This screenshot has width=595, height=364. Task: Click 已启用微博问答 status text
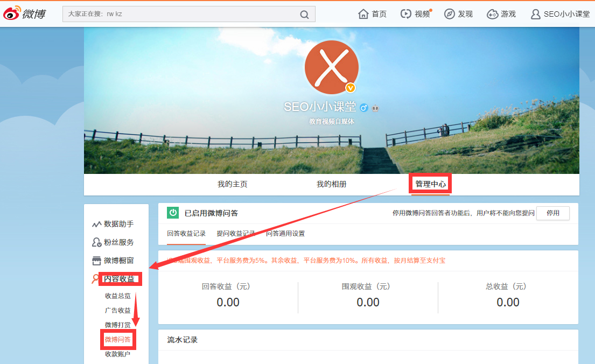click(211, 213)
